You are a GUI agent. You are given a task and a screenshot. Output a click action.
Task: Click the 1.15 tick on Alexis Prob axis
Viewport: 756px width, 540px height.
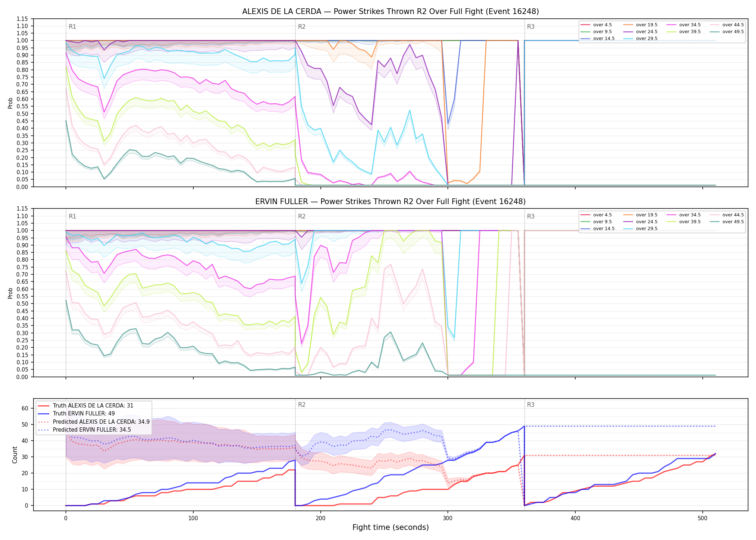[x=22, y=19]
